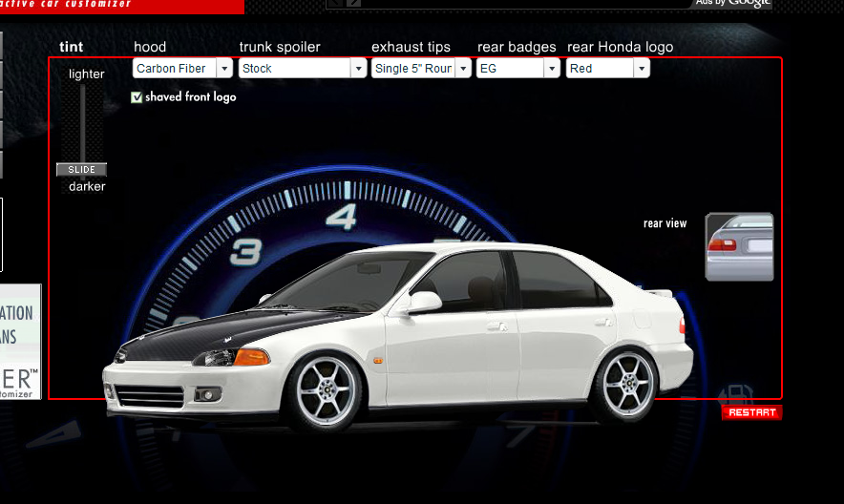Click the red rear taillight on the car
Viewport: 844px width, 504px height.
[x=682, y=326]
